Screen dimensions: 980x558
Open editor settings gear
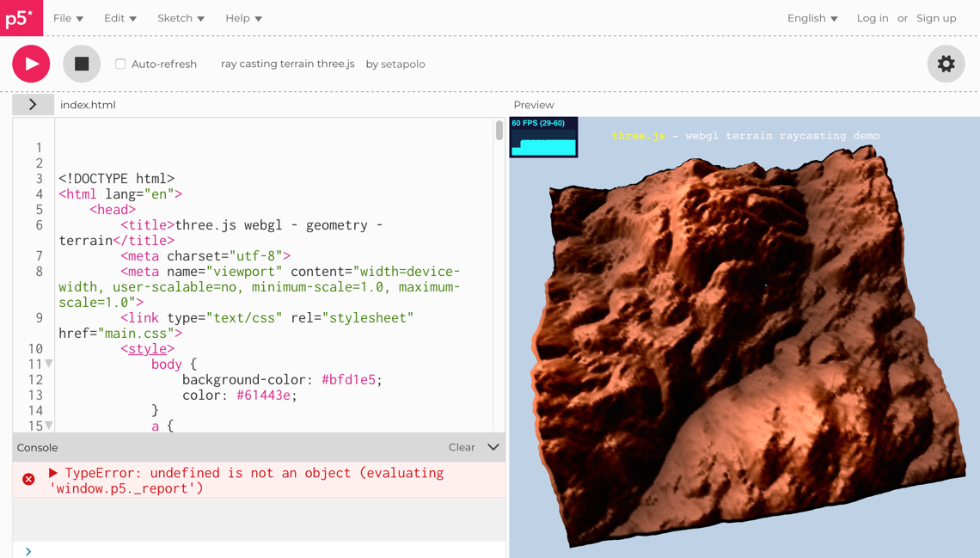[x=946, y=64]
